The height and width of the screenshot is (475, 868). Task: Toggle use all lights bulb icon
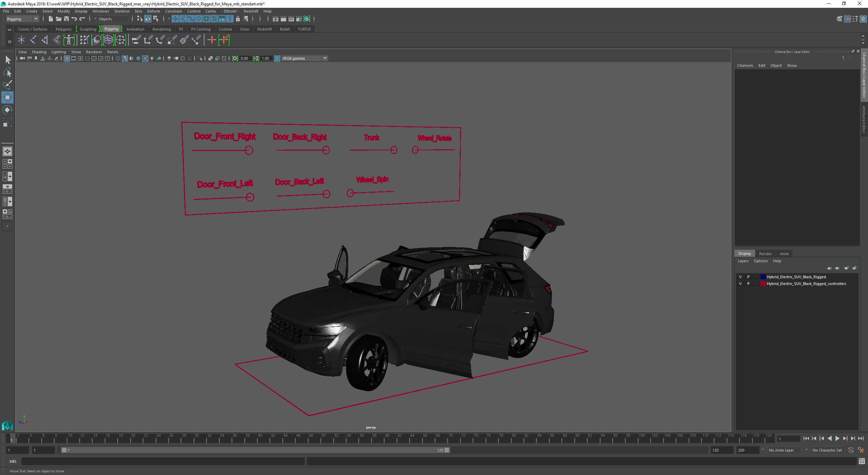click(152, 58)
